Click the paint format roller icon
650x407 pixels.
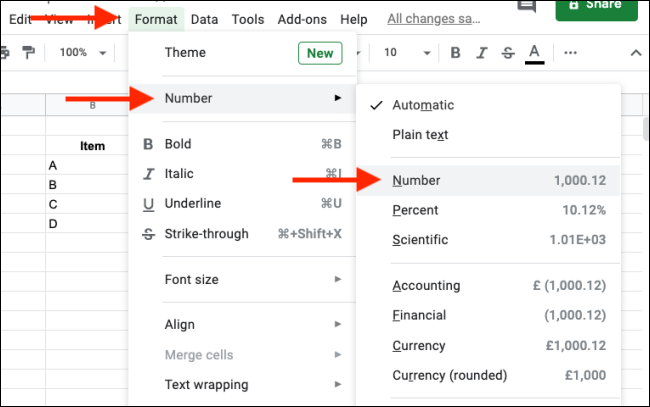click(x=28, y=52)
